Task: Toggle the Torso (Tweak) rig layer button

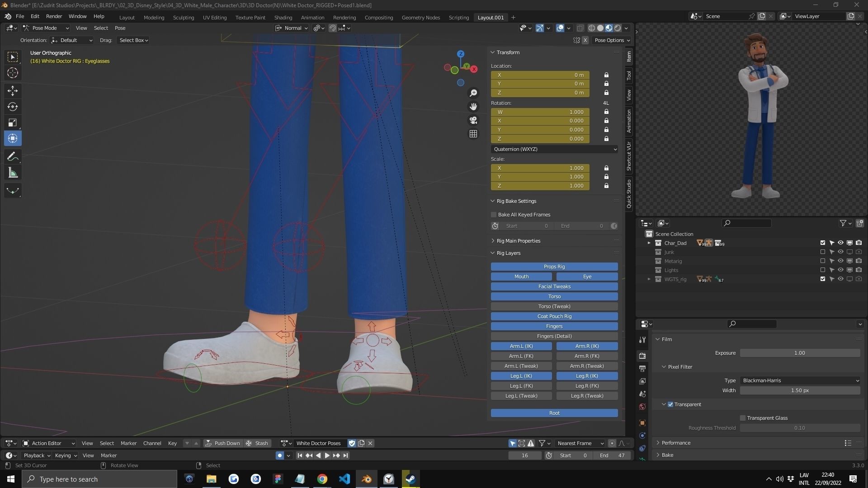Action: tap(554, 306)
